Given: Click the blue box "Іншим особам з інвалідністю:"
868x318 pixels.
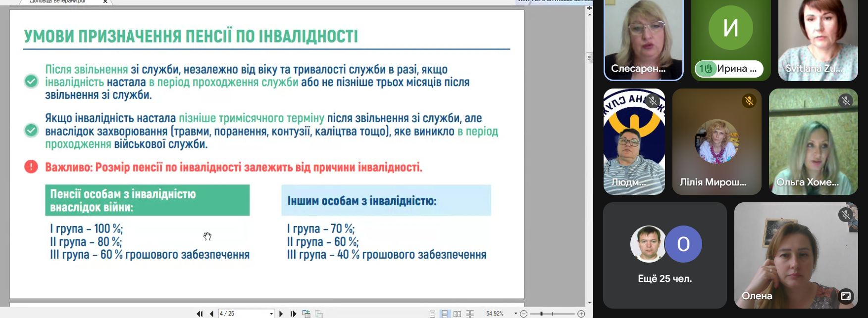Looking at the screenshot, I should [386, 200].
